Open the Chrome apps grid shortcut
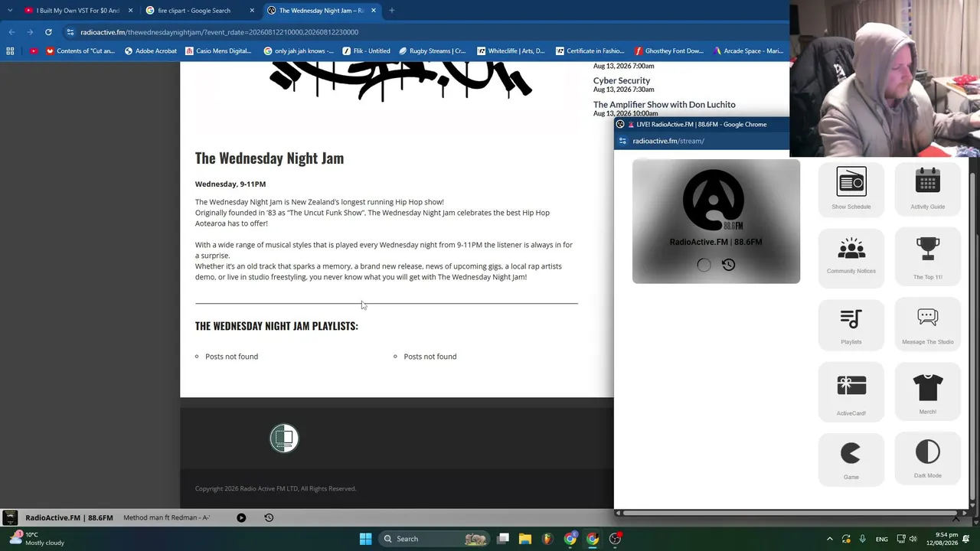980x551 pixels. pyautogui.click(x=10, y=51)
